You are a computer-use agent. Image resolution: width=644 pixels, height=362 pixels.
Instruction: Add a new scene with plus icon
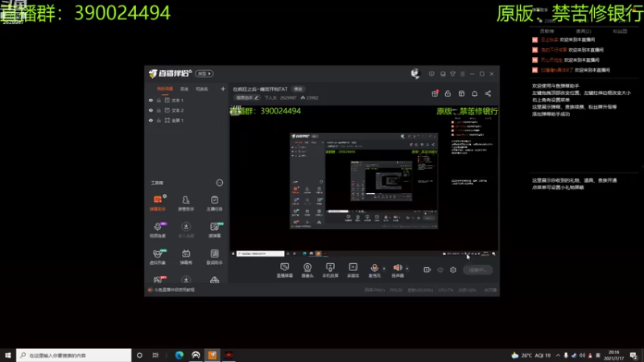[x=223, y=88]
